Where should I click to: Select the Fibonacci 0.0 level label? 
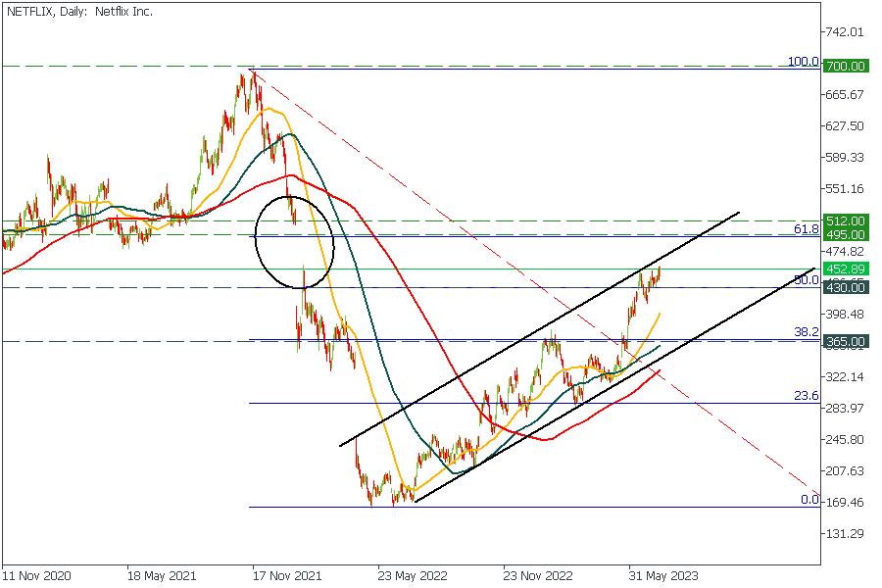[x=809, y=500]
